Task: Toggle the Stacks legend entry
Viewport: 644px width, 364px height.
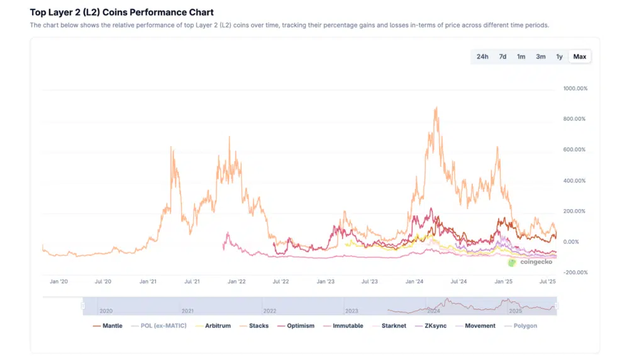Action: (253, 326)
